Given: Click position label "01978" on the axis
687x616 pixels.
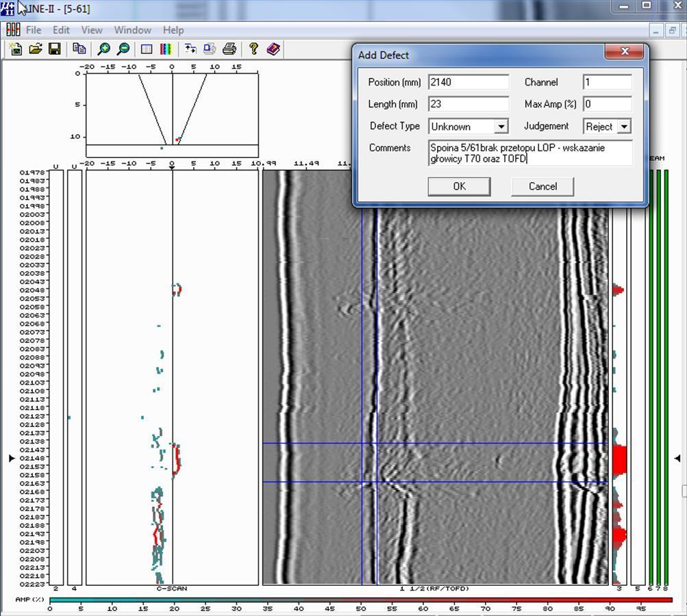Looking at the screenshot, I should click(32, 172).
